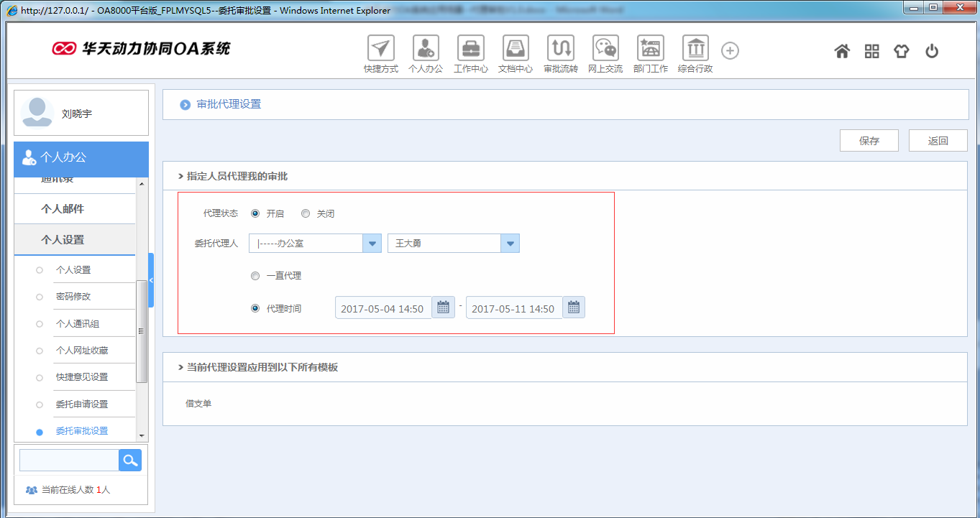980x518 pixels.
Task: Open the department dropdown showing 办公室
Action: coord(372,243)
